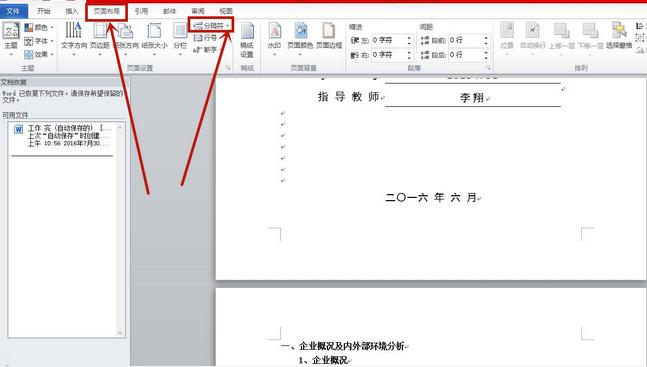Open the 段落 (Paragraph) dialog launcher
This screenshot has height=367, width=647.
point(488,68)
